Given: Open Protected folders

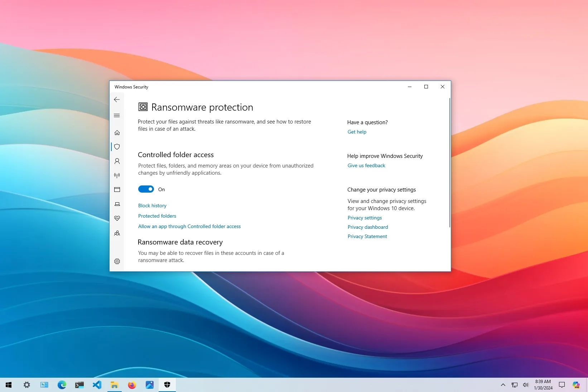Looking at the screenshot, I should coord(157,216).
